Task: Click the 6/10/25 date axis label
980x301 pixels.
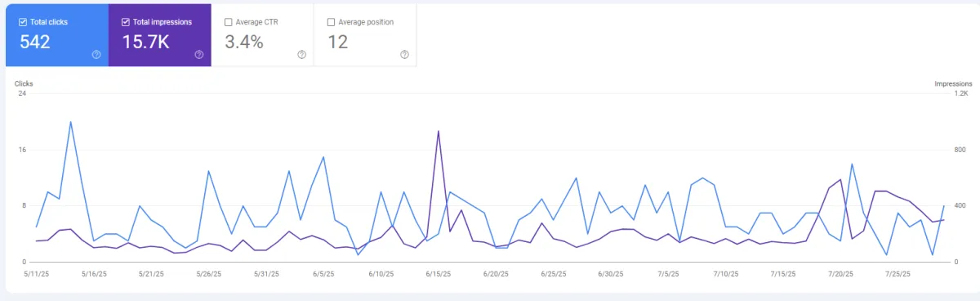Action: click(x=381, y=274)
